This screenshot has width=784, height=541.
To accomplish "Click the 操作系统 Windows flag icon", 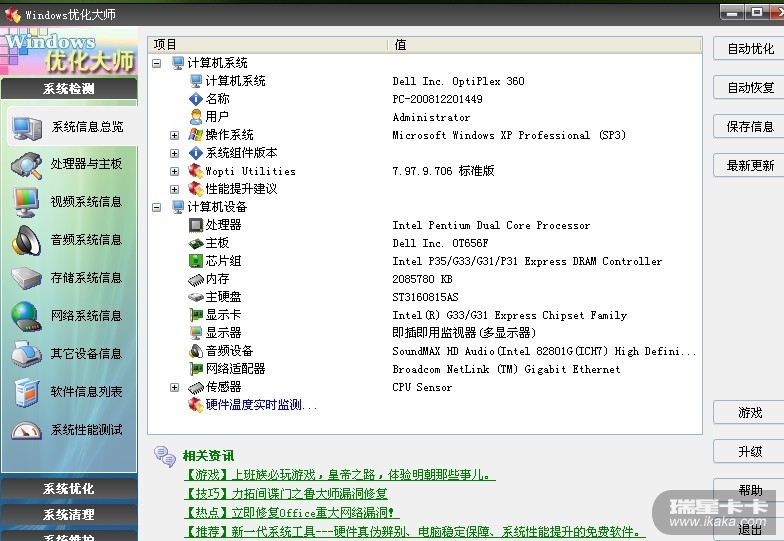I will pyautogui.click(x=196, y=134).
